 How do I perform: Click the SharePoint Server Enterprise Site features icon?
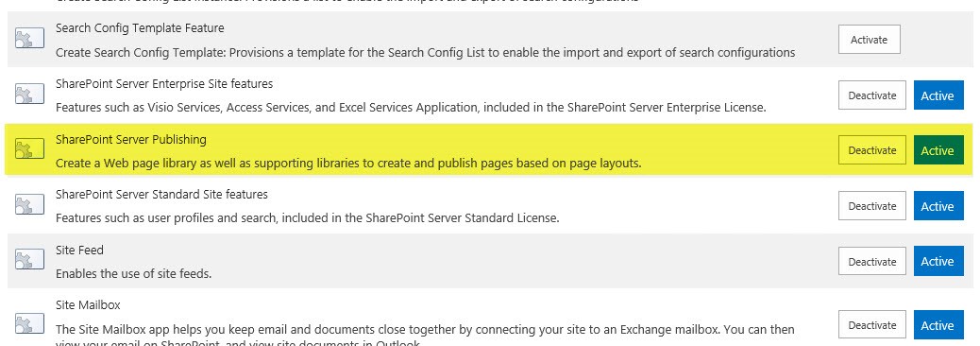click(x=29, y=94)
